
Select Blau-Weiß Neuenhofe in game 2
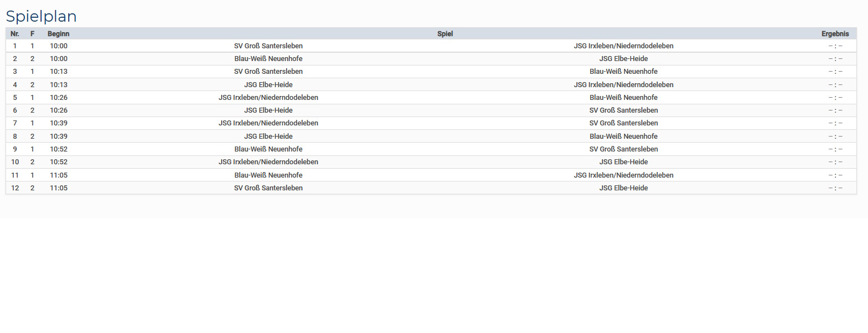click(x=268, y=59)
